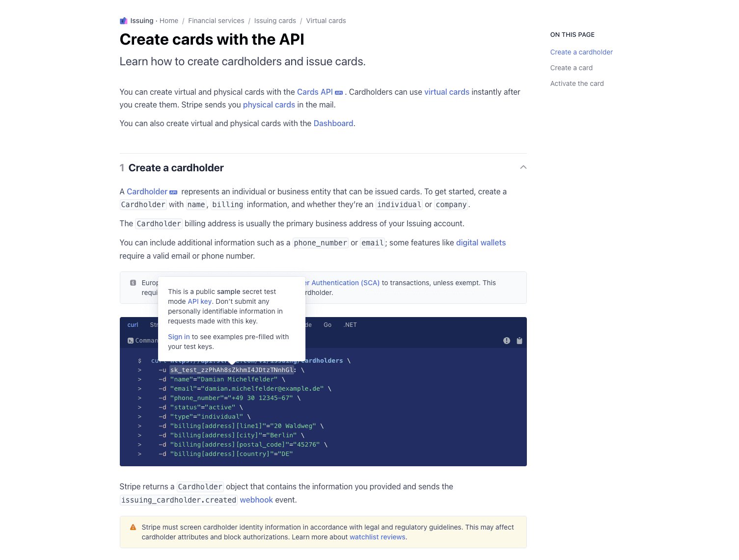
Task: Select the curl language tab
Action: [x=133, y=325]
